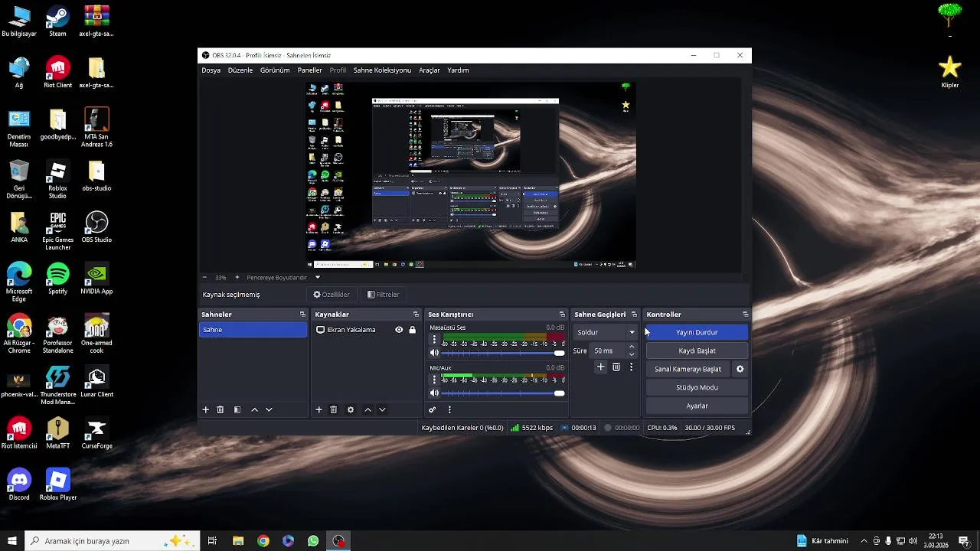Screen dimensions: 980x551
Task: Click the OBS preview canvas
Action: 471,175
